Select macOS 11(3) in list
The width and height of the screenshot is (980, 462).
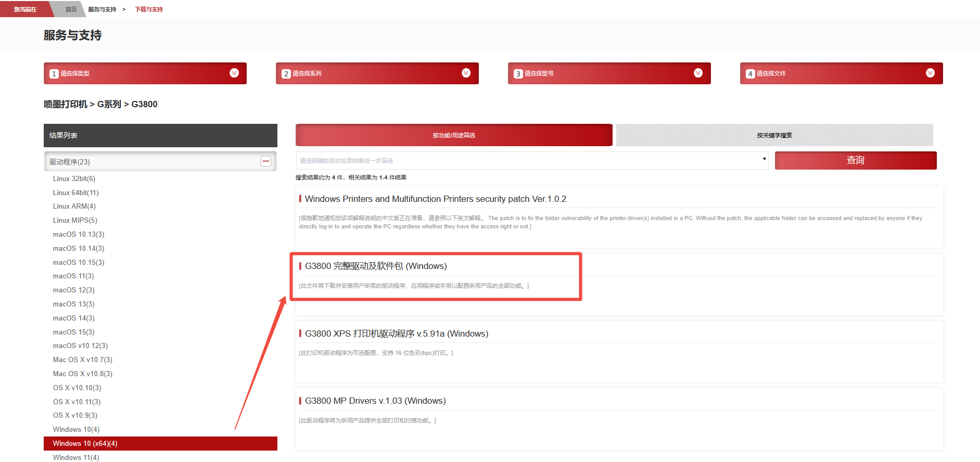click(73, 276)
